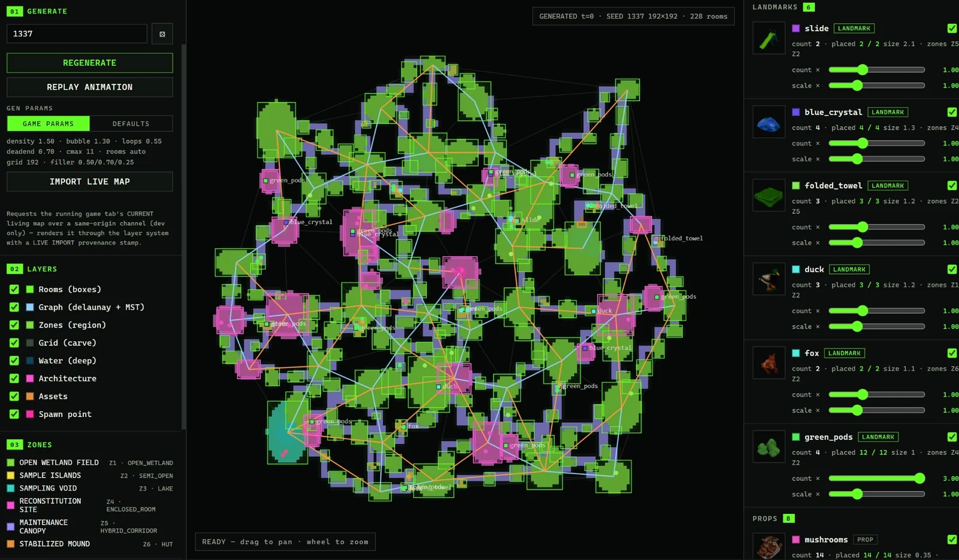Screen dimensions: 959x560
Task: Adjust the blue_crystal scale slider
Action: click(876, 159)
